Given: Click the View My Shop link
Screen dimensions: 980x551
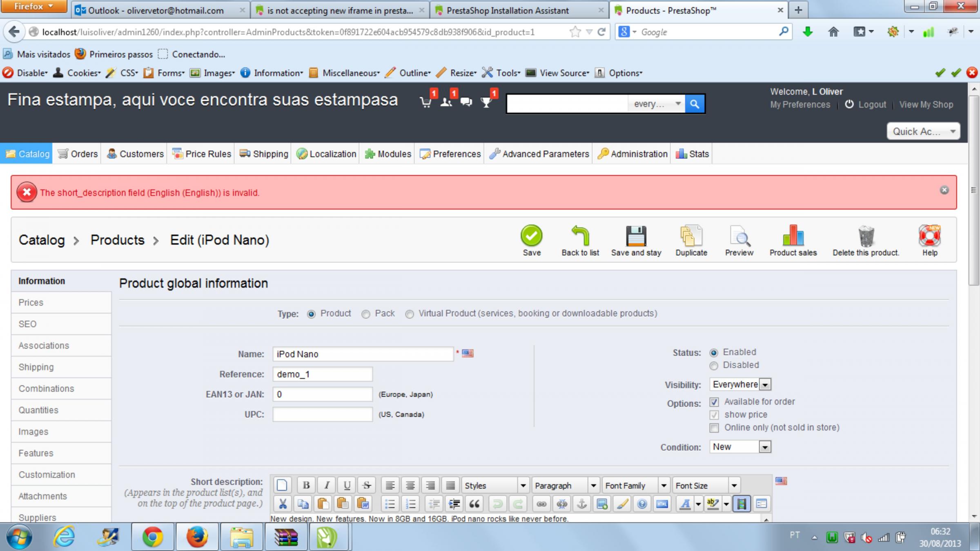Looking at the screenshot, I should [x=926, y=104].
